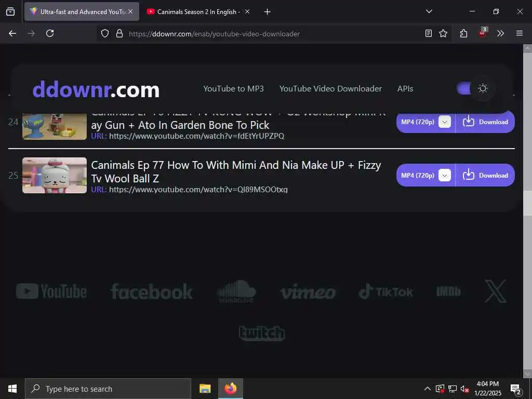532x399 pixels.
Task: Open Firefox tracking protection shield
Action: [105, 33]
